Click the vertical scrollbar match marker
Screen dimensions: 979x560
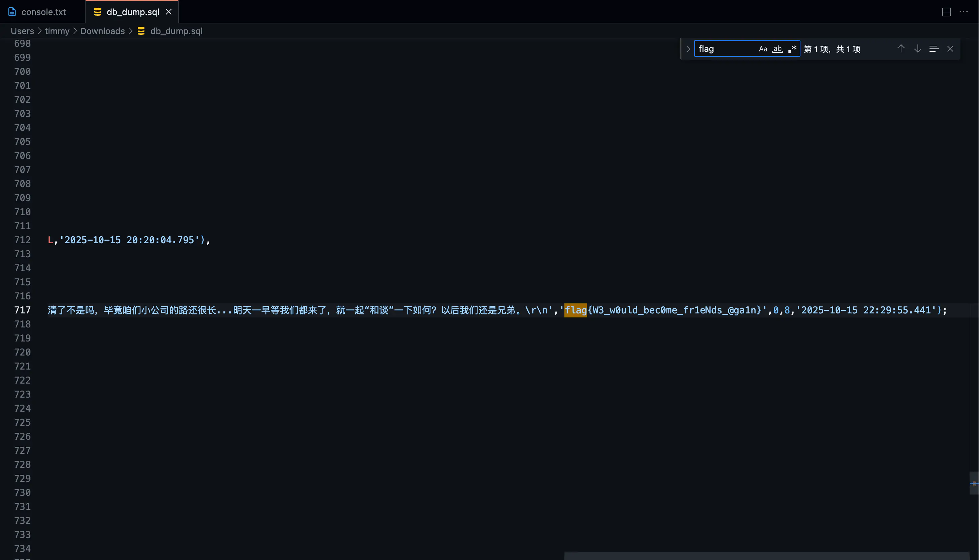tap(974, 483)
